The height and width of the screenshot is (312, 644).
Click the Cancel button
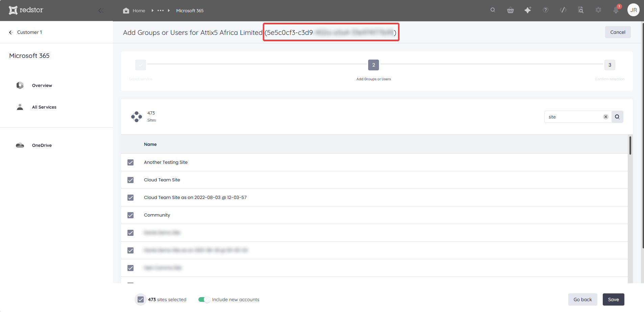pos(618,32)
